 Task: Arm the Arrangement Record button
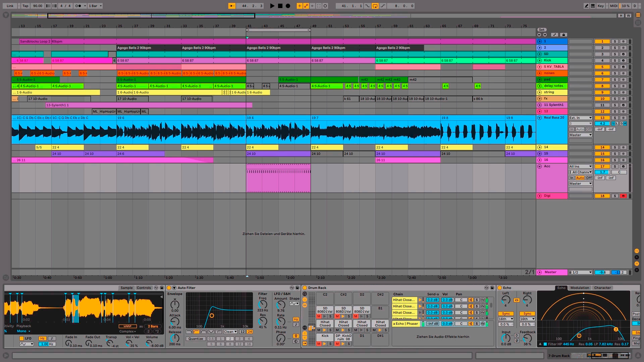(288, 6)
